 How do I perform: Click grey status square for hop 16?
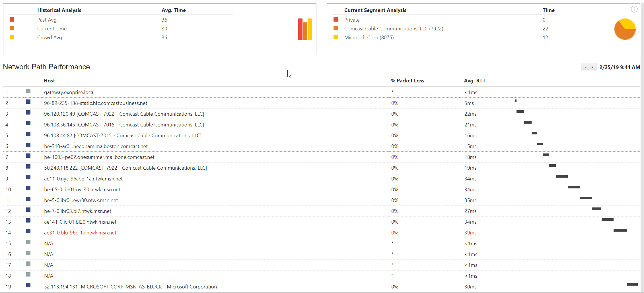pyautogui.click(x=28, y=253)
